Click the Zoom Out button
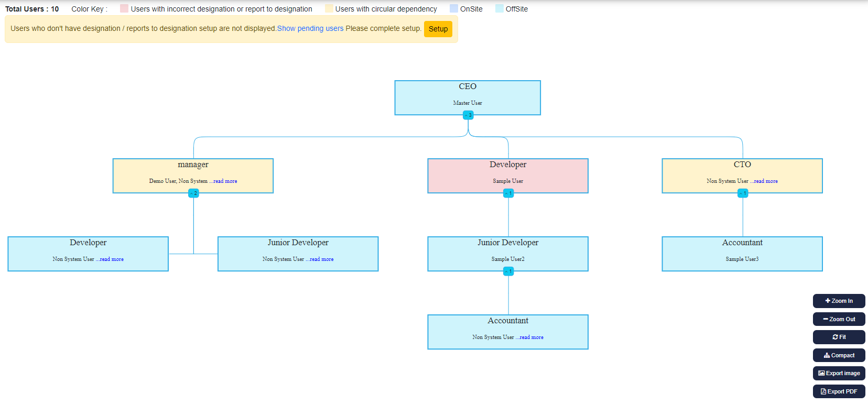 coord(839,319)
